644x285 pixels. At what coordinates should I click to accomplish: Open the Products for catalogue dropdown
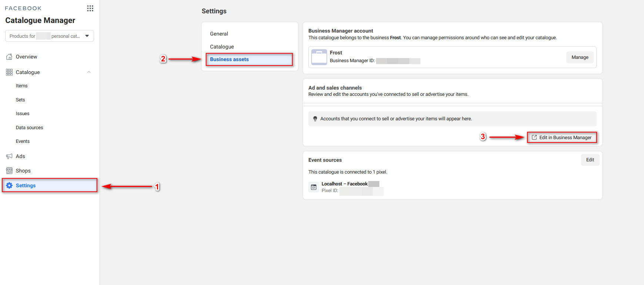tap(50, 36)
